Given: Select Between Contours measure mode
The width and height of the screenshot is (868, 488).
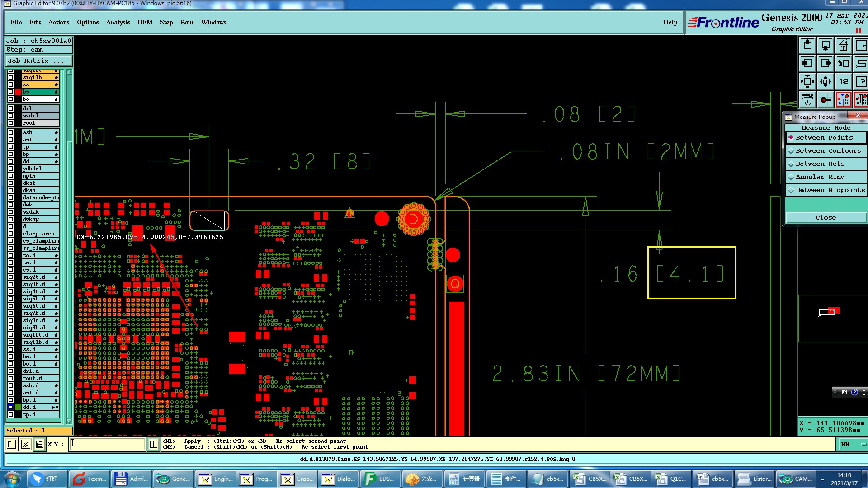Looking at the screenshot, I should (x=827, y=151).
